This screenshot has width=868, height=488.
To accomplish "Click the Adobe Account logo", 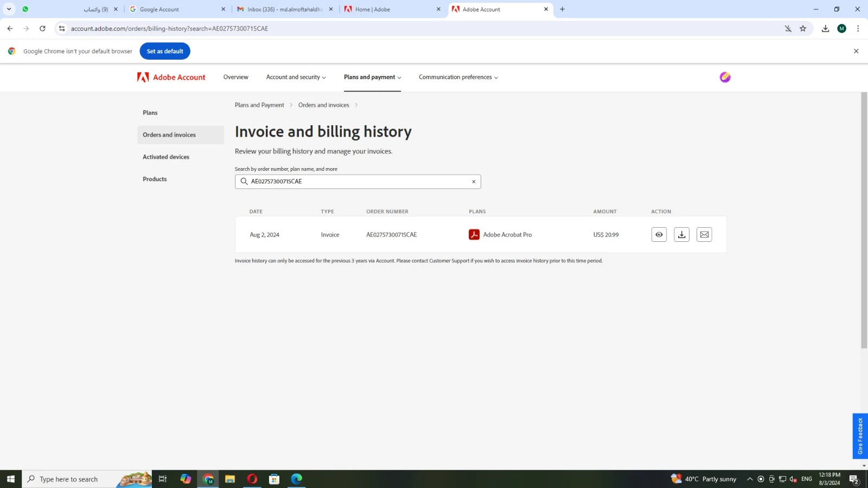I will coord(171,78).
